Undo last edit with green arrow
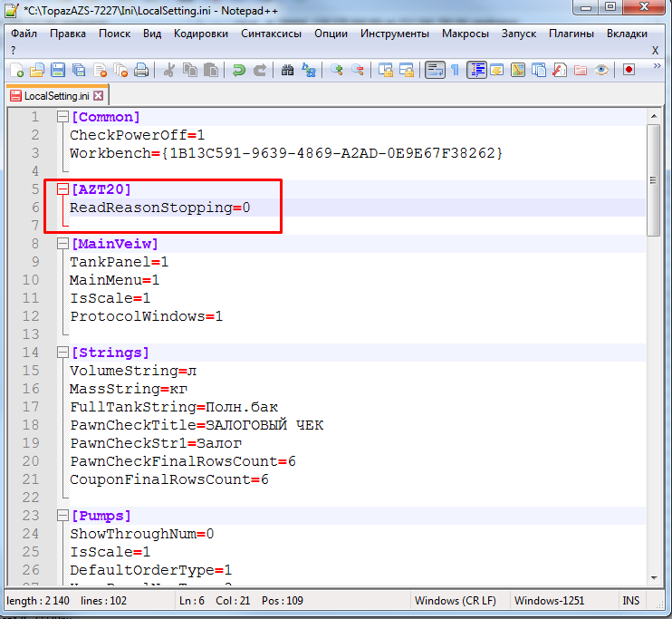Screen dimensions: 672x619 coord(239,70)
